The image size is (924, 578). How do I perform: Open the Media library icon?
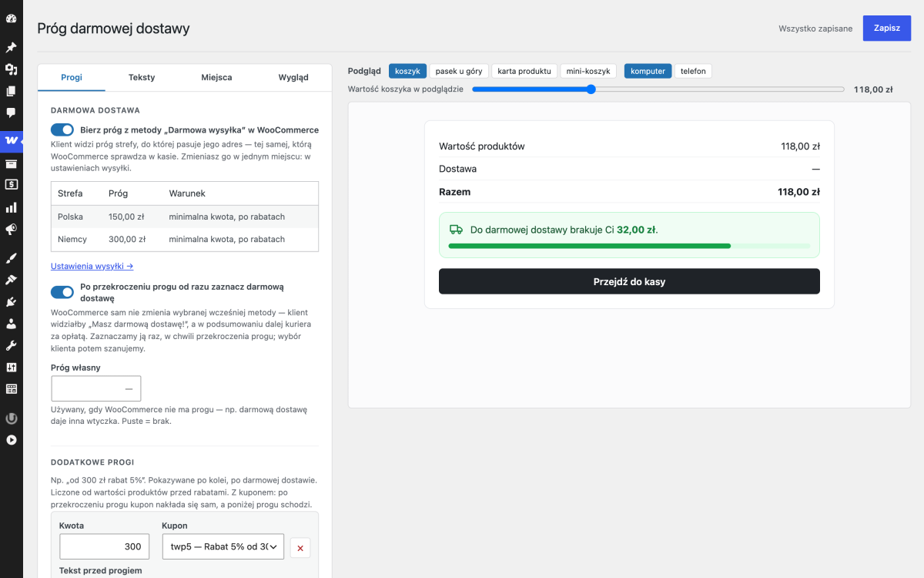tap(11, 69)
